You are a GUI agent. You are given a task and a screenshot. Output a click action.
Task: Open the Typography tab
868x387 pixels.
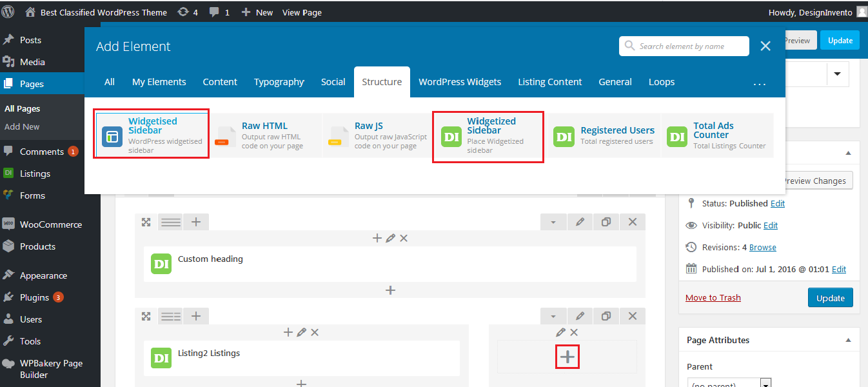click(279, 82)
